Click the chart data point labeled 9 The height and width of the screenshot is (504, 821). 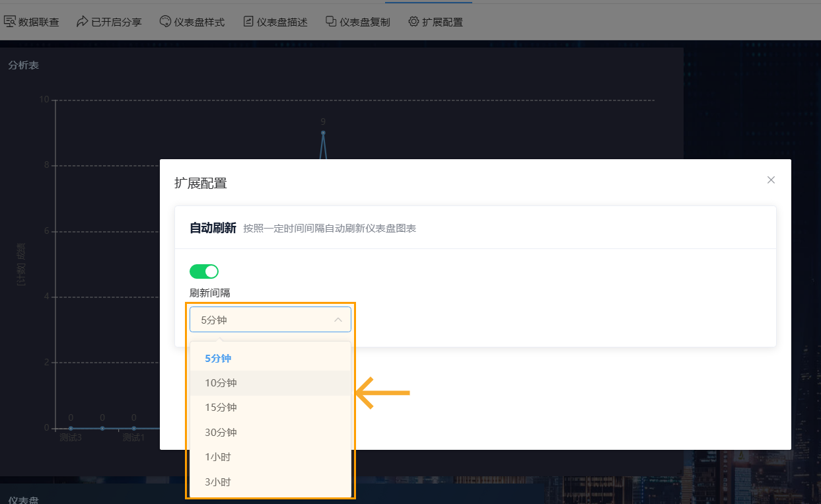point(323,133)
